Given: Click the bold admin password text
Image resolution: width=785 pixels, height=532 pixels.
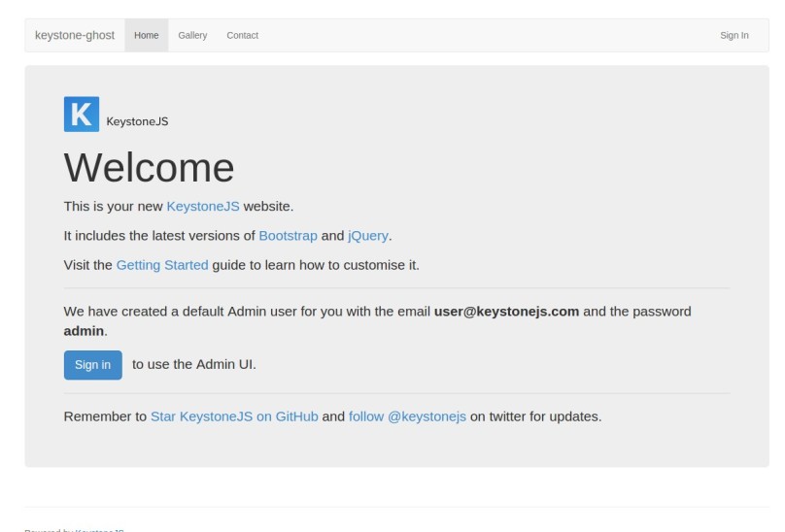Looking at the screenshot, I should tap(84, 331).
